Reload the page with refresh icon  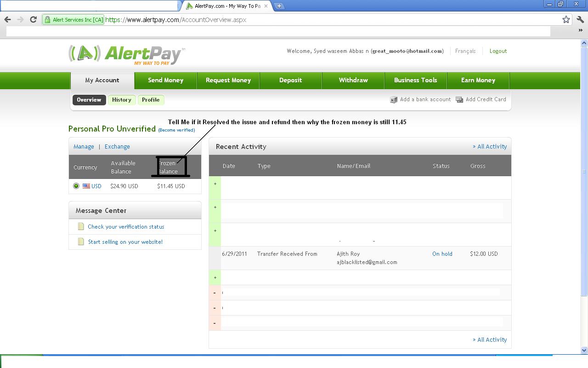(x=33, y=19)
